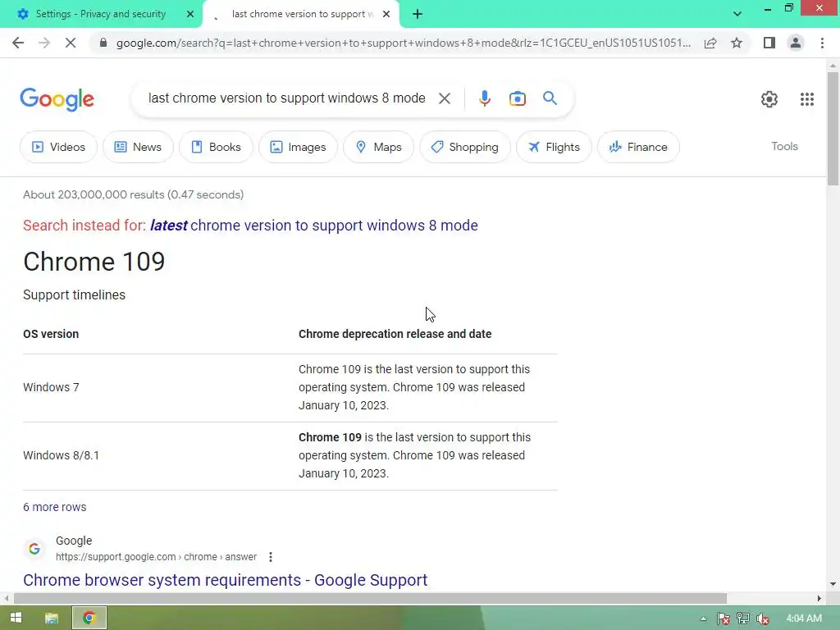Open network status tray icon
Screen dimensions: 840x630
(743, 619)
